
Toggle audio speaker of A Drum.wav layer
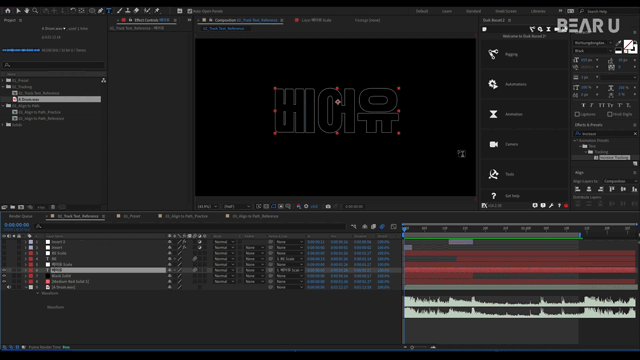(9, 287)
